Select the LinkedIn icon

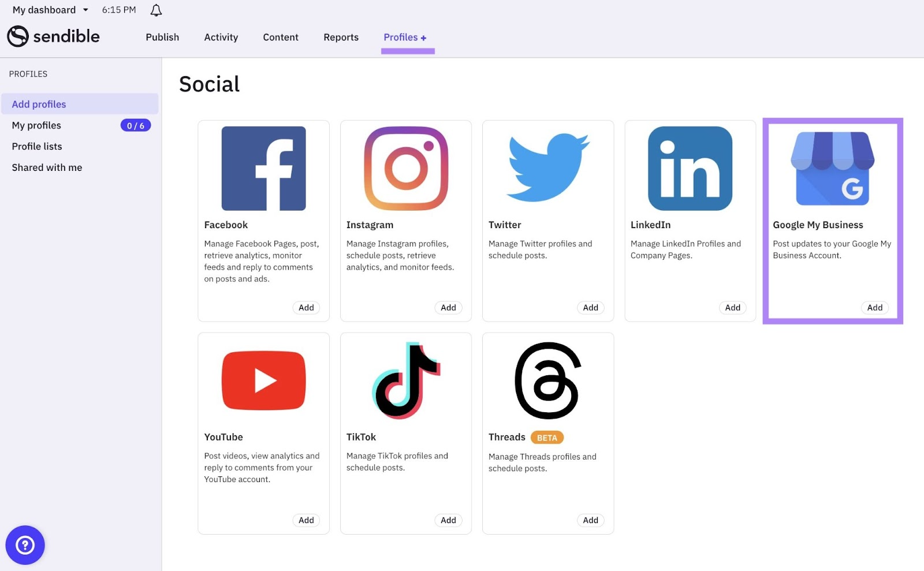(x=690, y=168)
